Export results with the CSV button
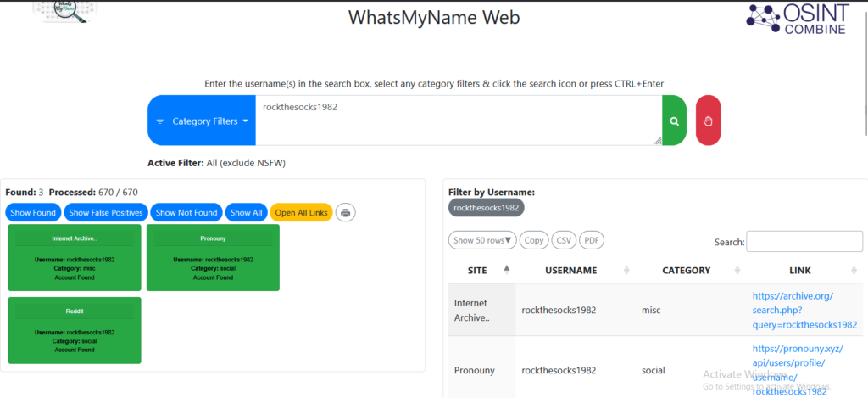 564,240
